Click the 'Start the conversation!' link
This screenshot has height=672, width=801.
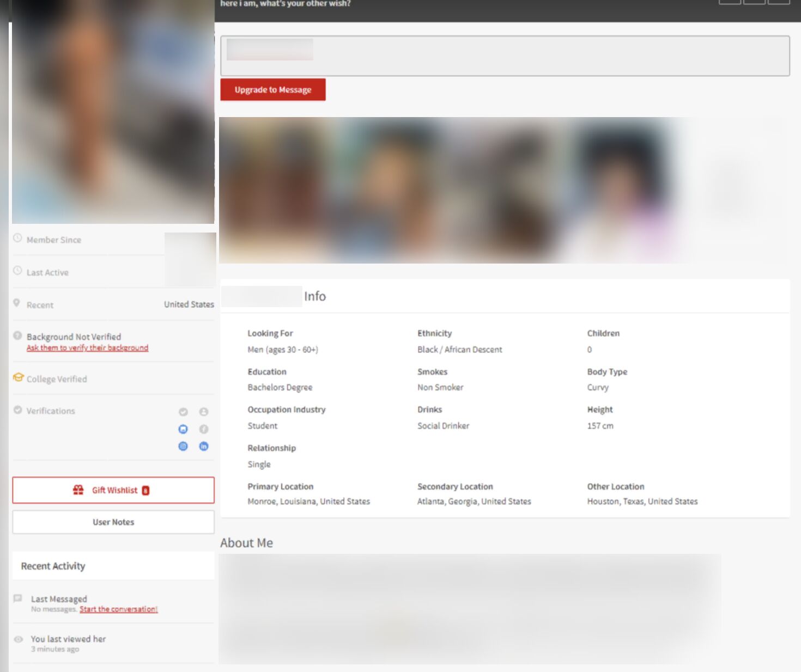point(118,609)
